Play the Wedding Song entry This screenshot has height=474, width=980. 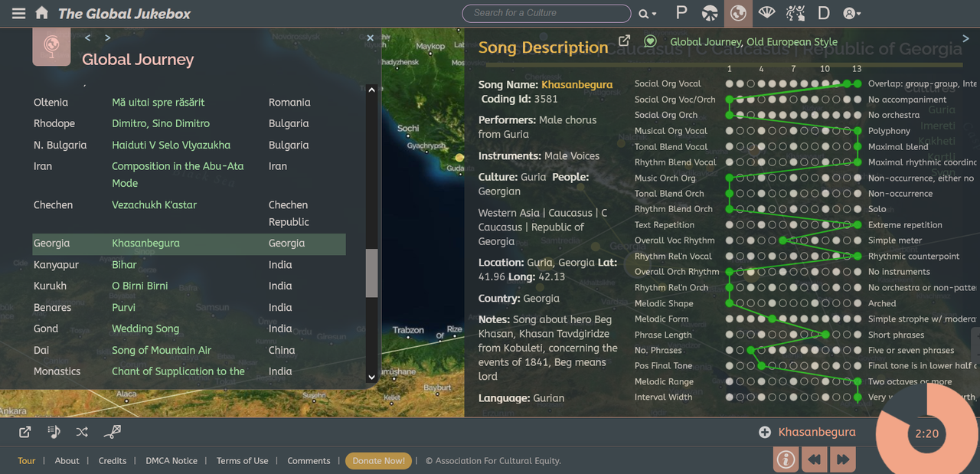[145, 329]
